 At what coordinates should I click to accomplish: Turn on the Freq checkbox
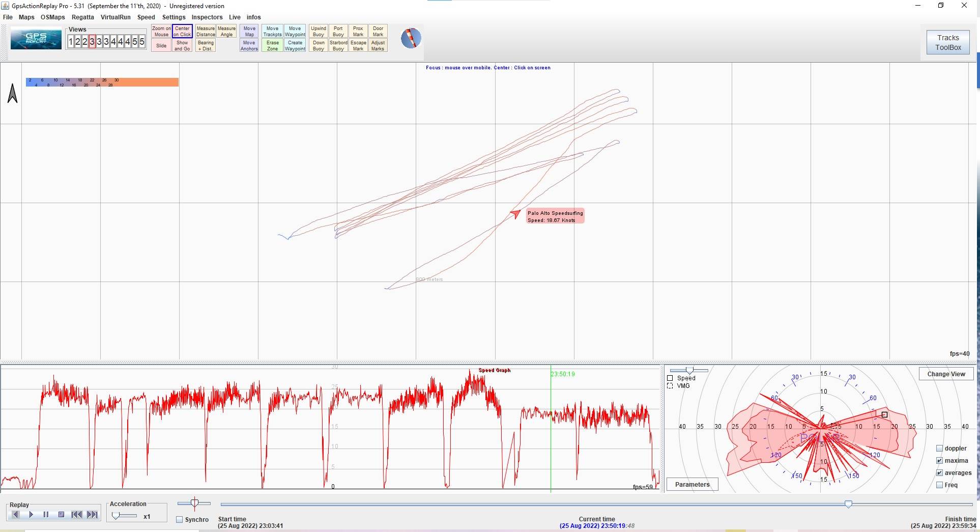[x=939, y=485]
